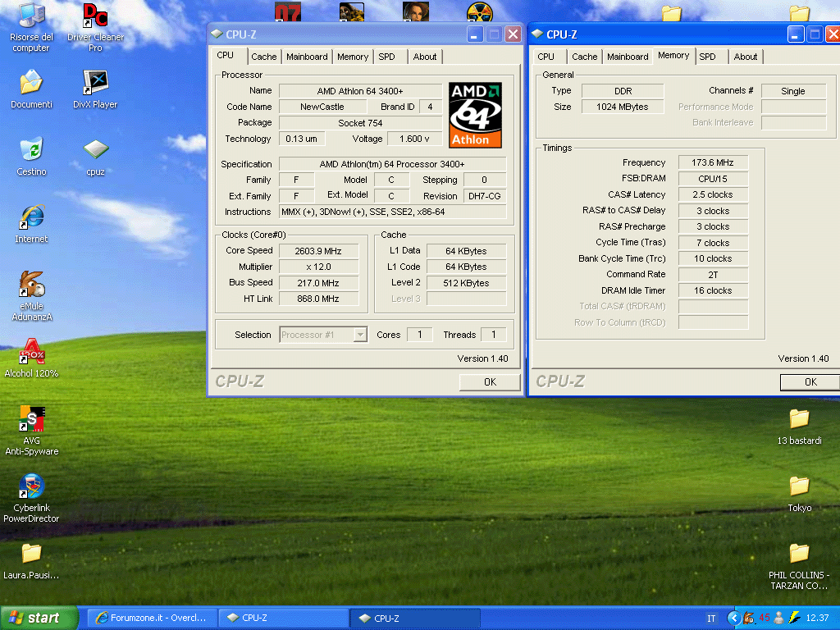Viewport: 840px width, 630px height.
Task: Select the Cestino recycle bin icon
Action: click(31, 157)
